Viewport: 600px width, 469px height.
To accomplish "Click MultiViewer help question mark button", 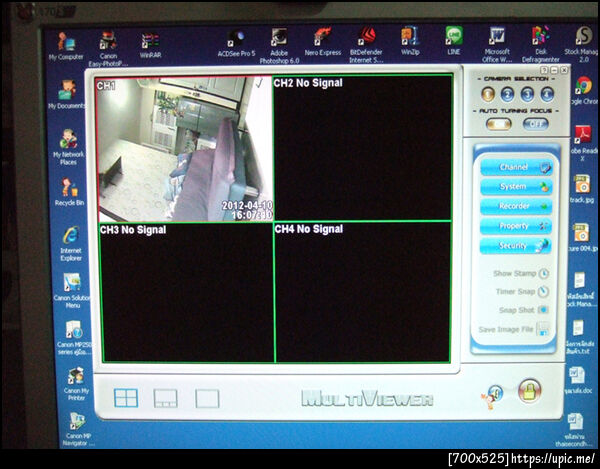I will coord(544,70).
